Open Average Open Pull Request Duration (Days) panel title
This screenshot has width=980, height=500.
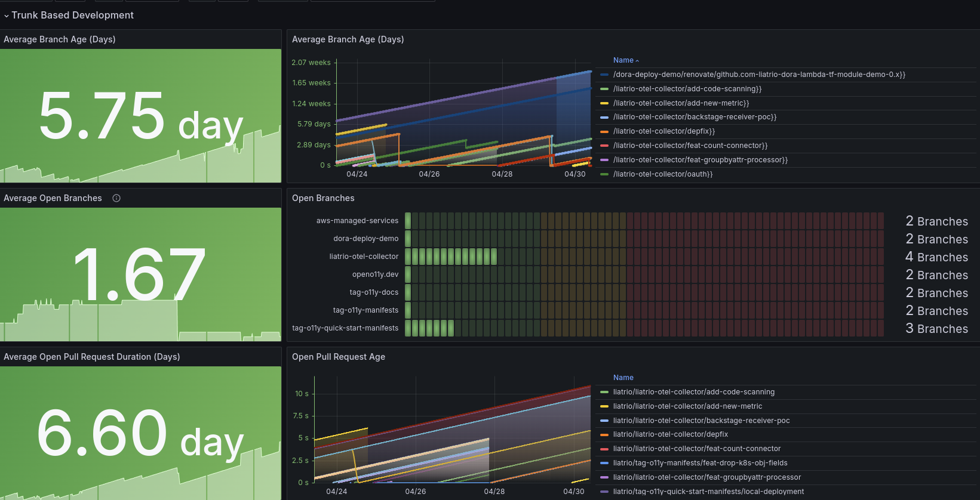pos(92,357)
